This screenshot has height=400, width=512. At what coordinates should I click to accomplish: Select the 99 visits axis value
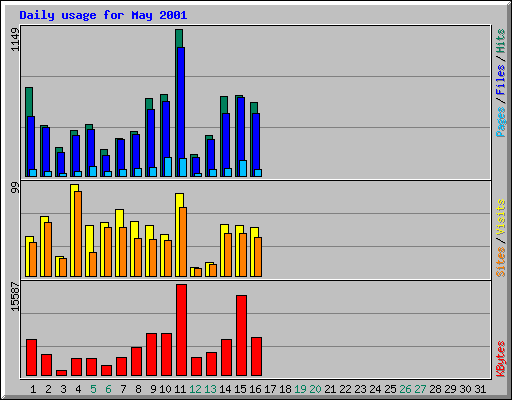point(15,188)
